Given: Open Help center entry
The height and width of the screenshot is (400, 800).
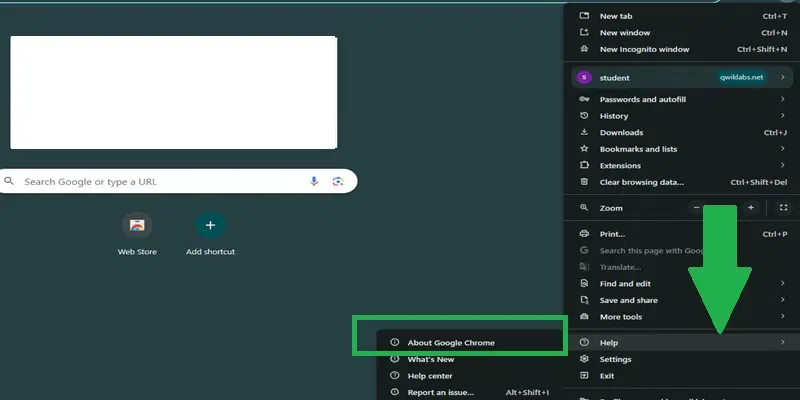Looking at the screenshot, I should click(x=469, y=376).
